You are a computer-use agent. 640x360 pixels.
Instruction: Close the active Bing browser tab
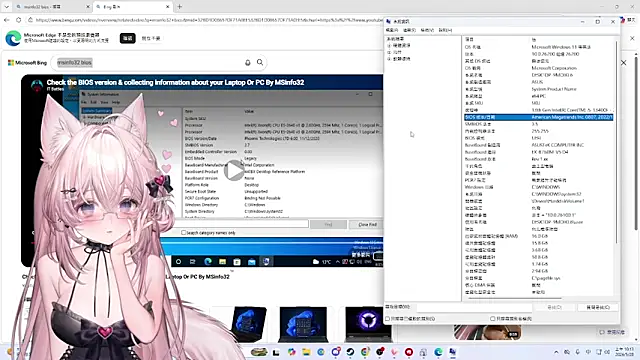tap(168, 7)
